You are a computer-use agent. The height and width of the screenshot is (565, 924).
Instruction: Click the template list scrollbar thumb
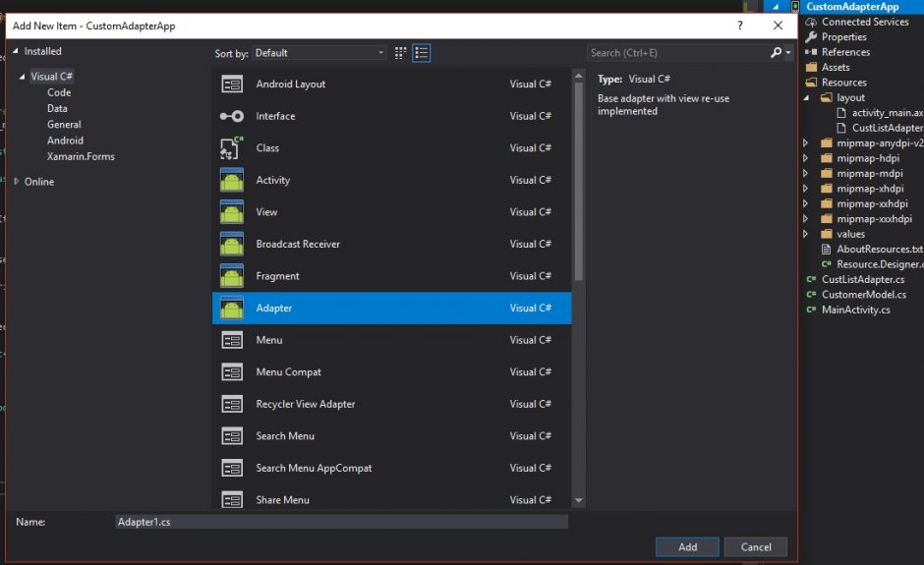click(579, 182)
